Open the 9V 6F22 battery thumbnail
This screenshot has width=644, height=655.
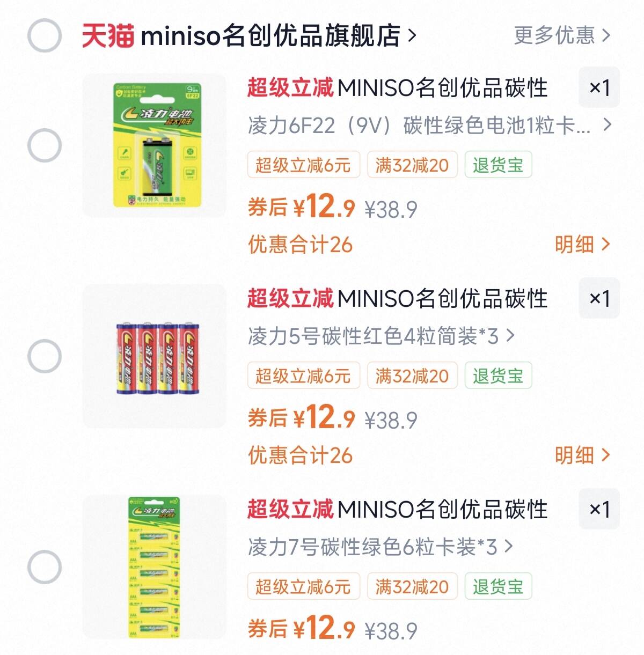point(155,145)
